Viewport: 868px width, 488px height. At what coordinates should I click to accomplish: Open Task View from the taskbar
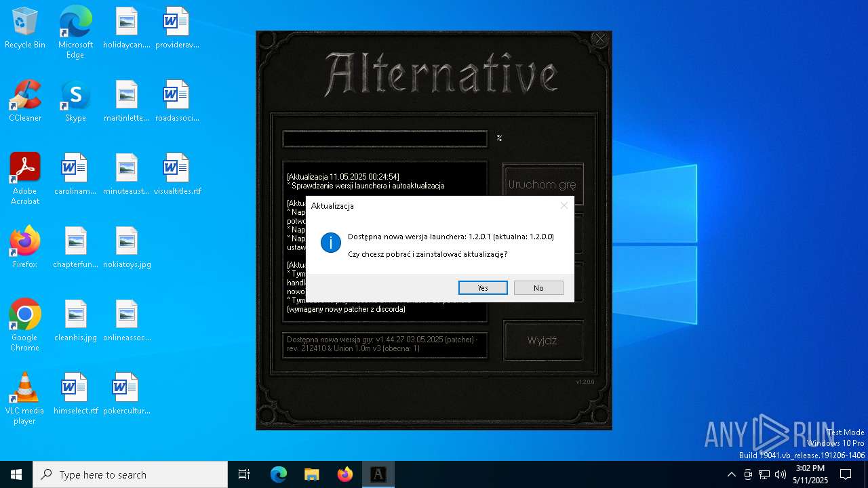pyautogui.click(x=244, y=474)
